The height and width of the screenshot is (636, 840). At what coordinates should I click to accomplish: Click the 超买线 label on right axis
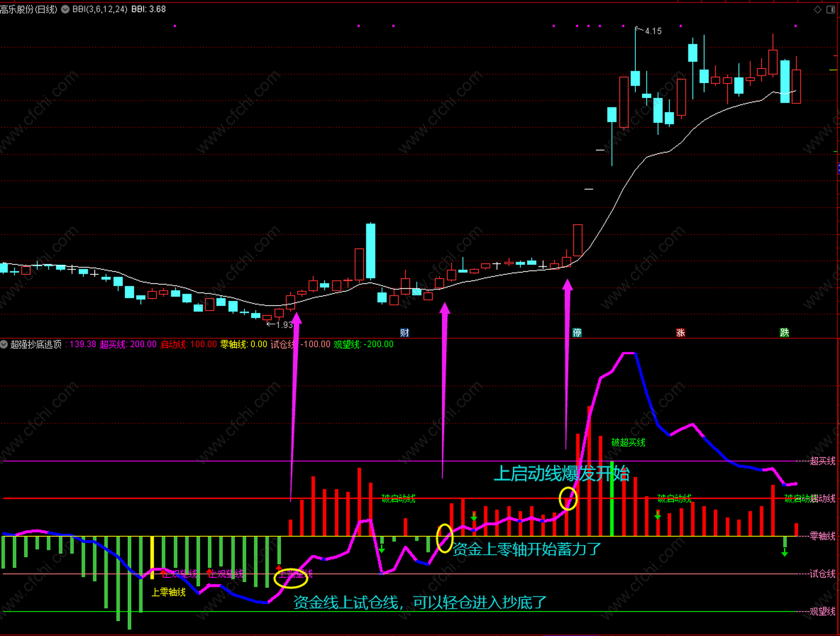coord(823,461)
